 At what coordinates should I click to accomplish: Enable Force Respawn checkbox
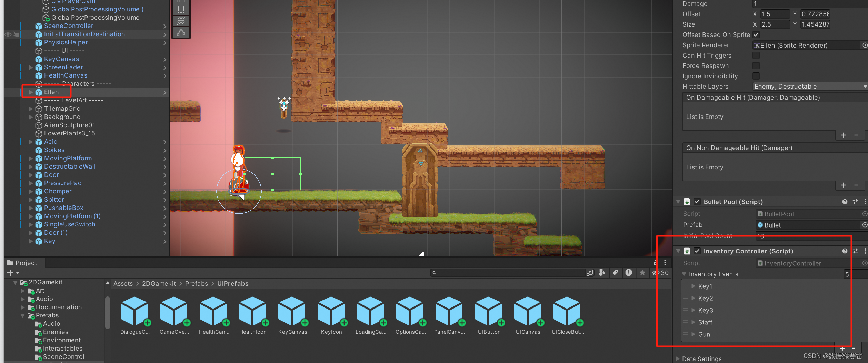tap(756, 65)
